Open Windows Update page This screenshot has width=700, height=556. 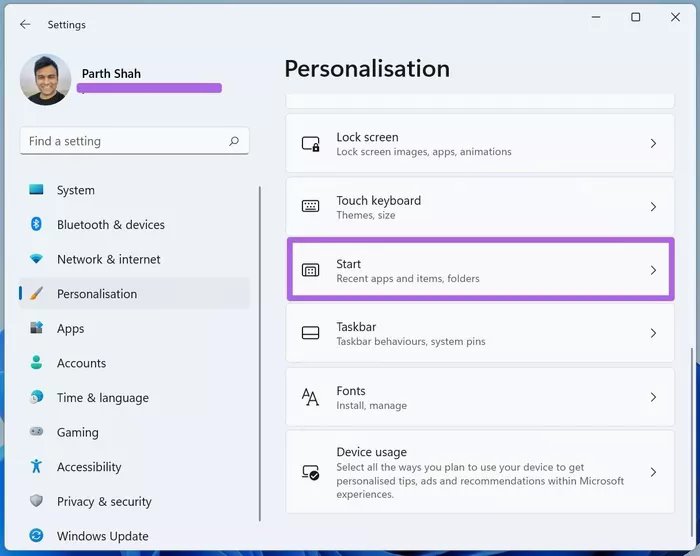coord(134,535)
